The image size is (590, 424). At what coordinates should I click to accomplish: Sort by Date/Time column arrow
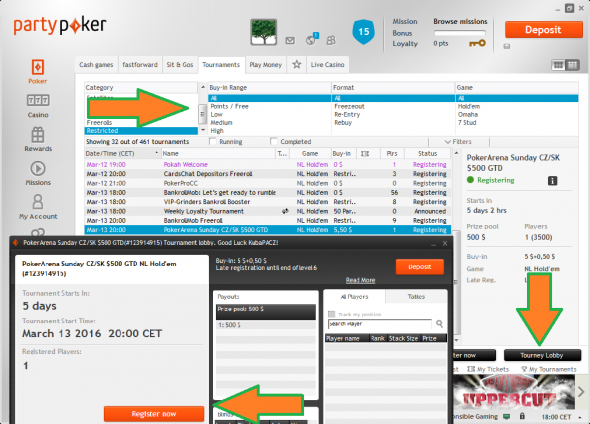coord(157,153)
